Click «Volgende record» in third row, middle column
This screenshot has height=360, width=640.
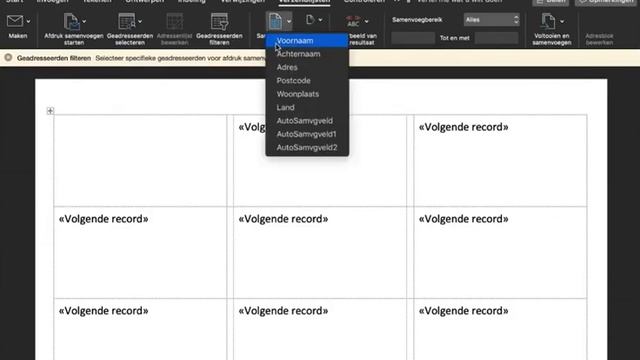[283, 311]
